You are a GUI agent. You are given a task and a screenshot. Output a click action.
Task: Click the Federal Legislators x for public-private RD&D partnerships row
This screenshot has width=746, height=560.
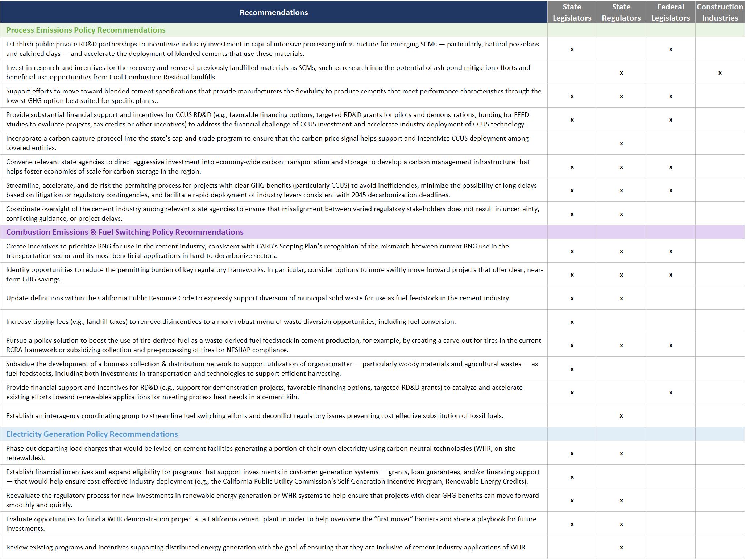point(671,49)
